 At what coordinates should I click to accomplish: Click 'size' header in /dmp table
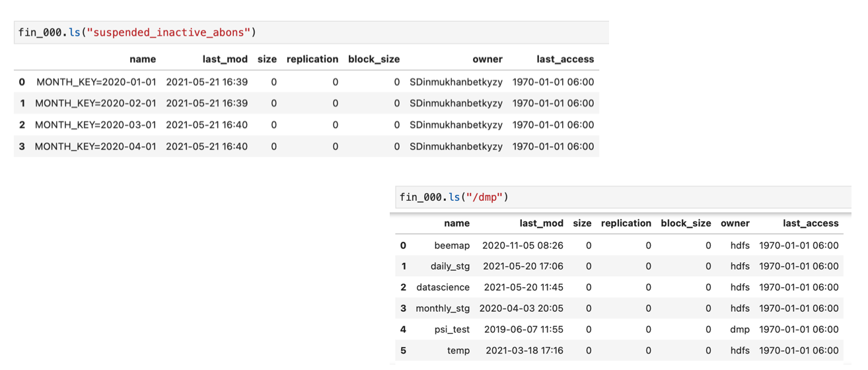coord(582,223)
